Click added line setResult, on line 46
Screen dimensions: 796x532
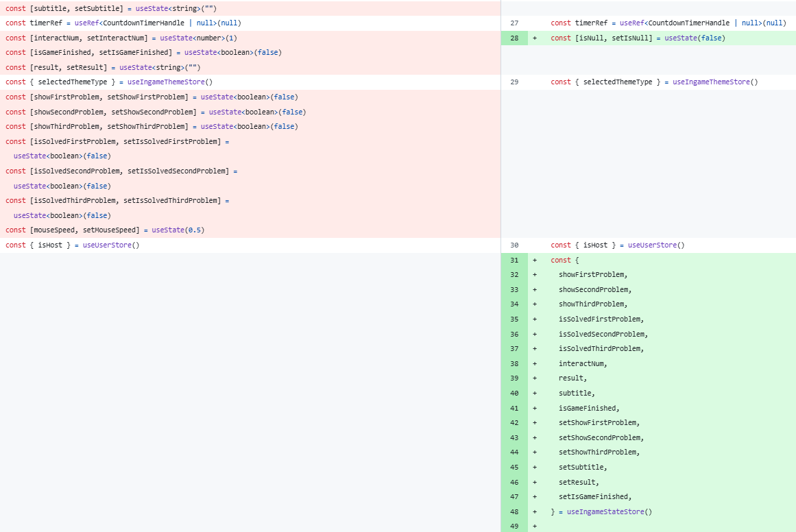click(x=579, y=483)
